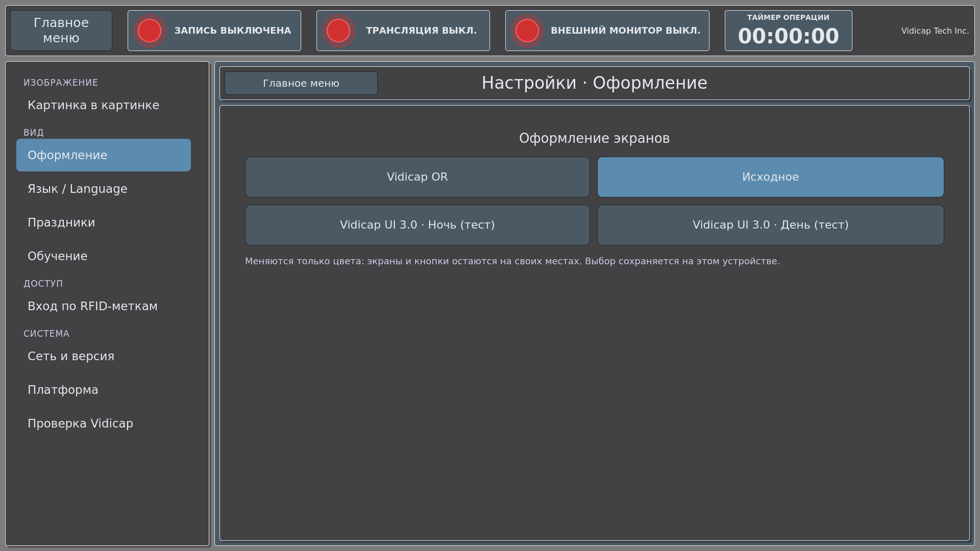Choose 'Vidicap UI 3.0 · День (тест)' theme
Screen dimensions: 980x551
click(x=771, y=225)
